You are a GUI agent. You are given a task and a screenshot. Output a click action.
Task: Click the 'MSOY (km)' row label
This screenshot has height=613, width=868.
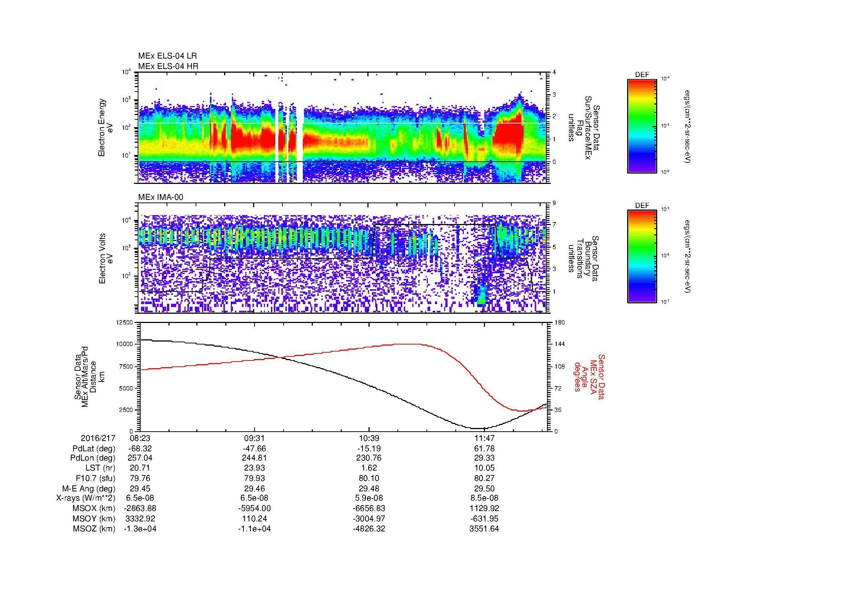click(x=94, y=518)
